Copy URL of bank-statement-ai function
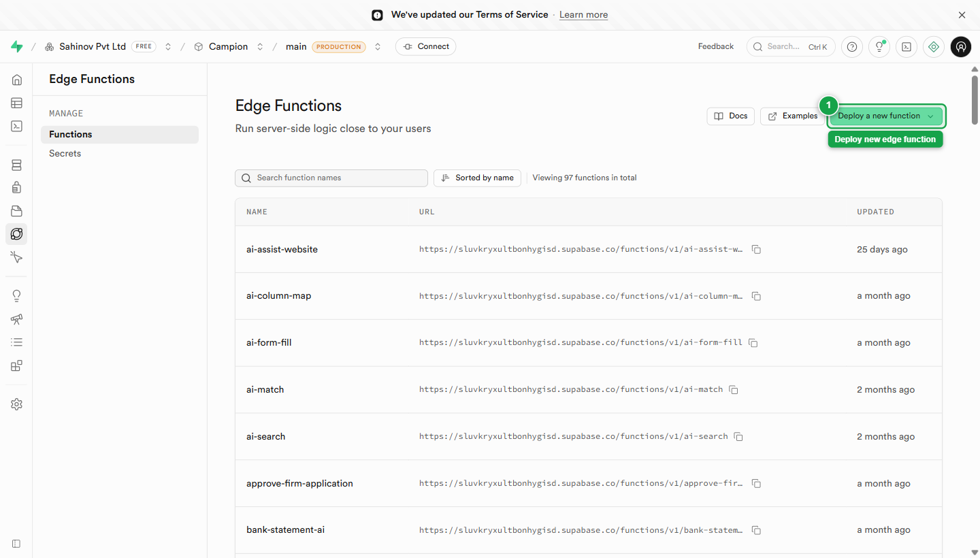The height and width of the screenshot is (558, 980). click(756, 530)
